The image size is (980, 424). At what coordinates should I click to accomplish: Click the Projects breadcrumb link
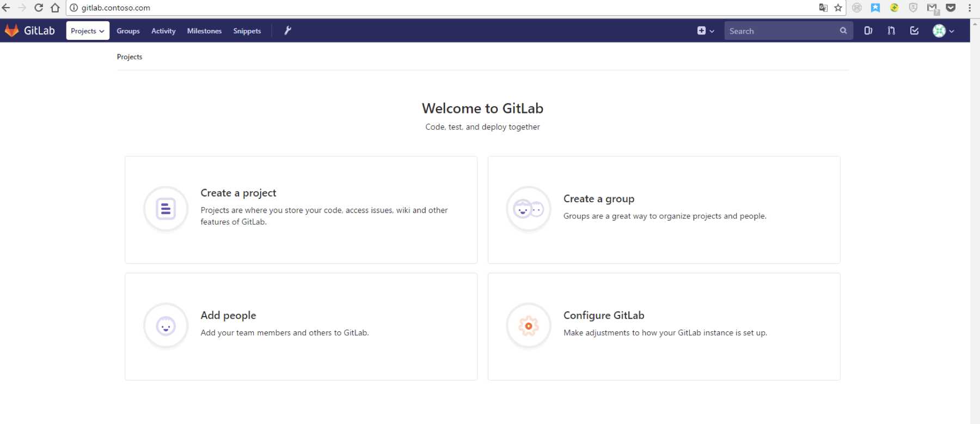[130, 57]
